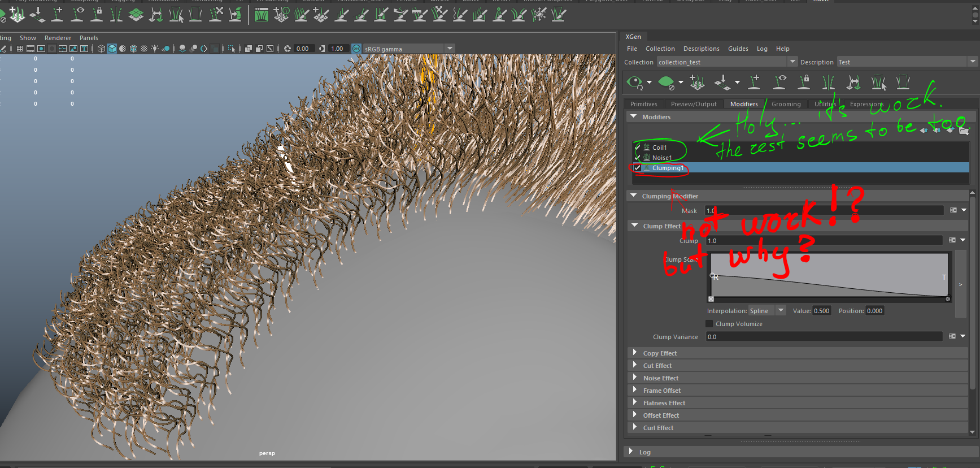
Task: Click XGen toolbar guide icon with an eye
Action: coord(779,83)
